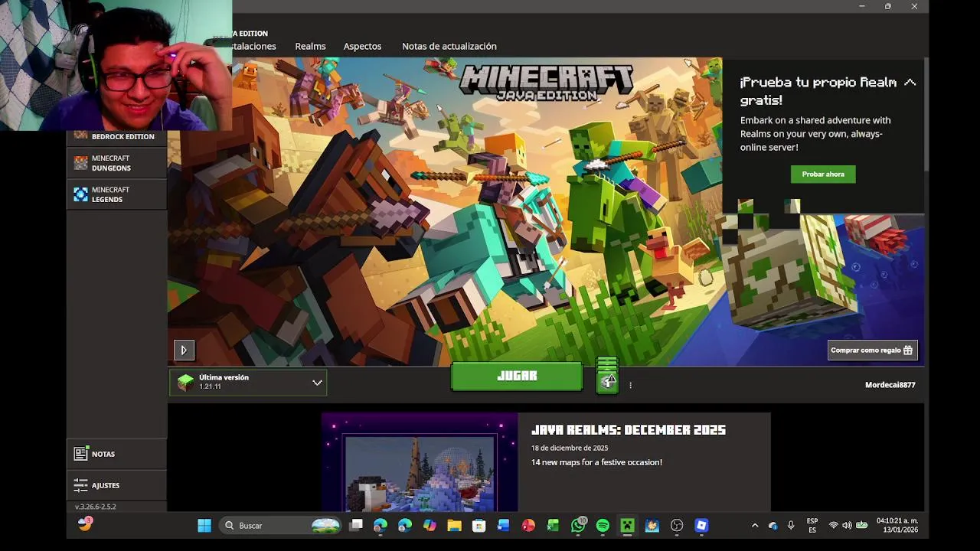The width and height of the screenshot is (980, 551).
Task: Open the clock showing 04:10:21 a. m.
Action: tap(897, 526)
